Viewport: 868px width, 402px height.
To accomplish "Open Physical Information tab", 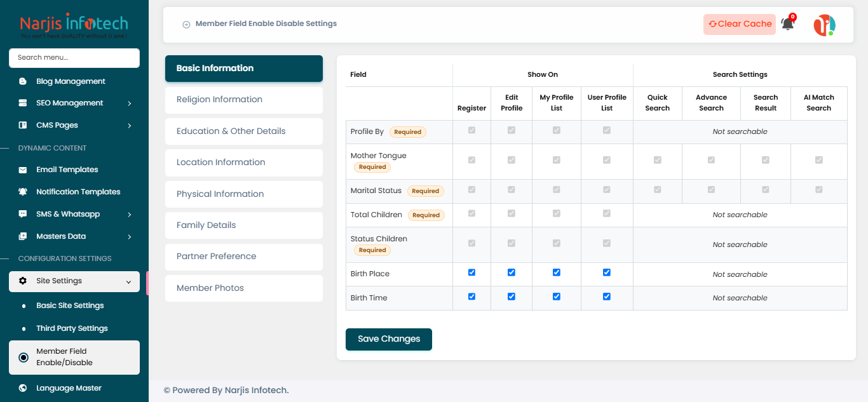I will [244, 194].
